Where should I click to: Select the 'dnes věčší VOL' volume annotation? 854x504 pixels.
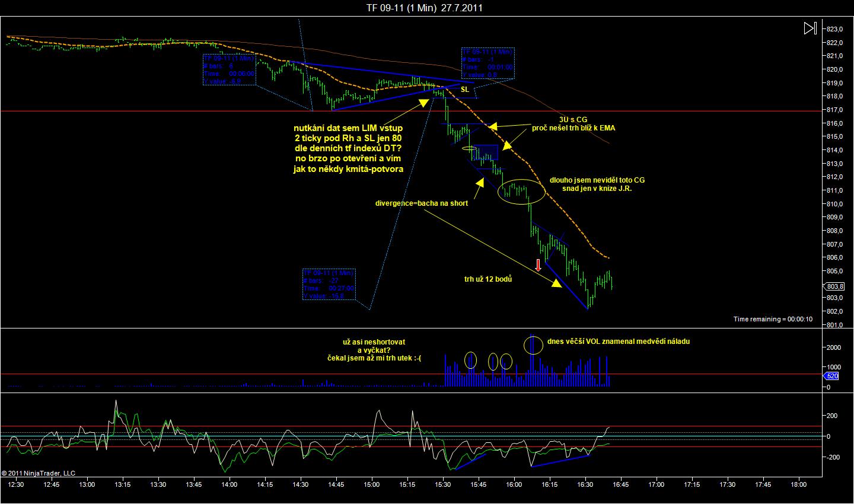pyautogui.click(x=619, y=342)
